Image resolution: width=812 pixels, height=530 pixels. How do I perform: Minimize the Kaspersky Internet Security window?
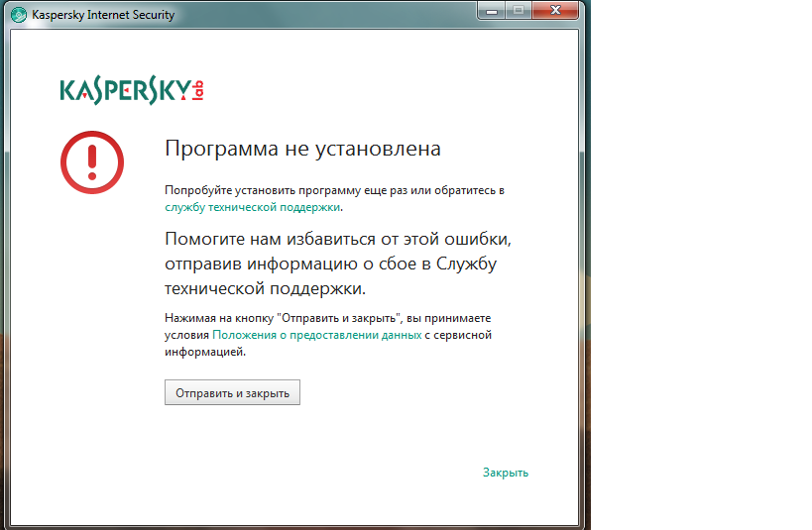492,10
